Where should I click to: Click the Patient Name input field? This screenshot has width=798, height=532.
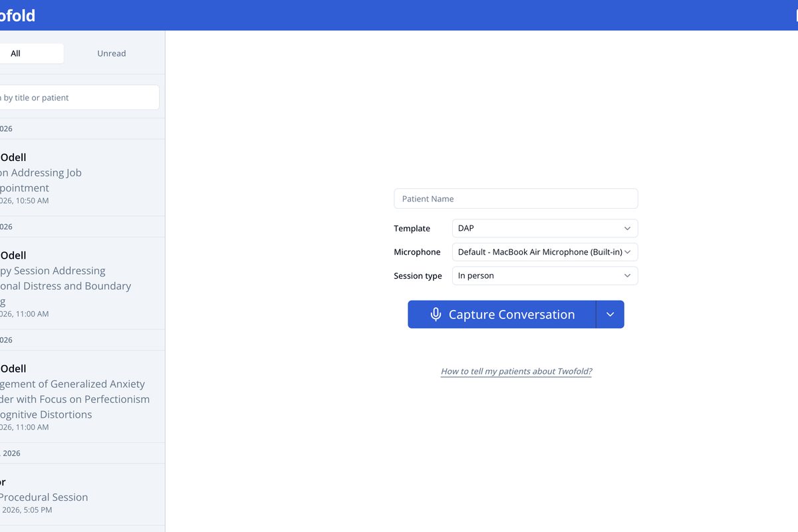tap(516, 199)
